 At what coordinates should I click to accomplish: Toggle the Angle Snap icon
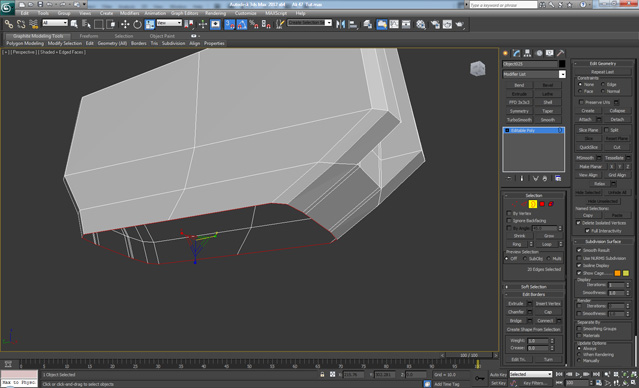pyautogui.click(x=242, y=24)
